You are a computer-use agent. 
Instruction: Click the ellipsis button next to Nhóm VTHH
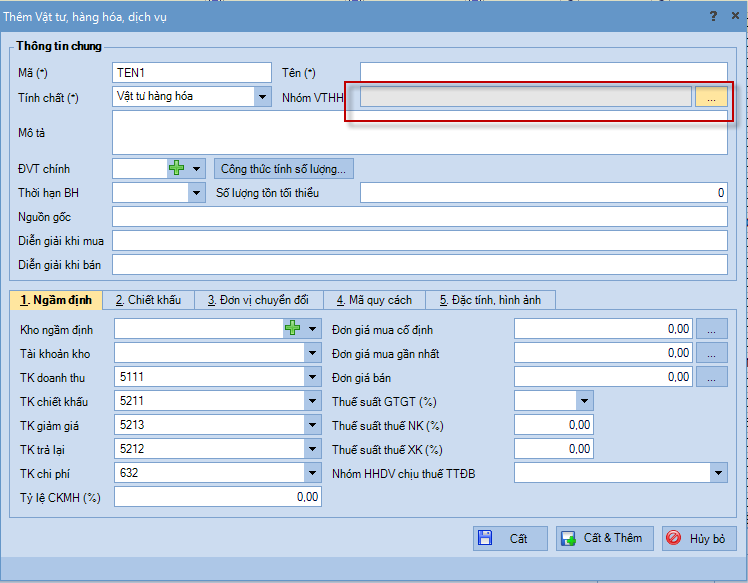pos(711,97)
